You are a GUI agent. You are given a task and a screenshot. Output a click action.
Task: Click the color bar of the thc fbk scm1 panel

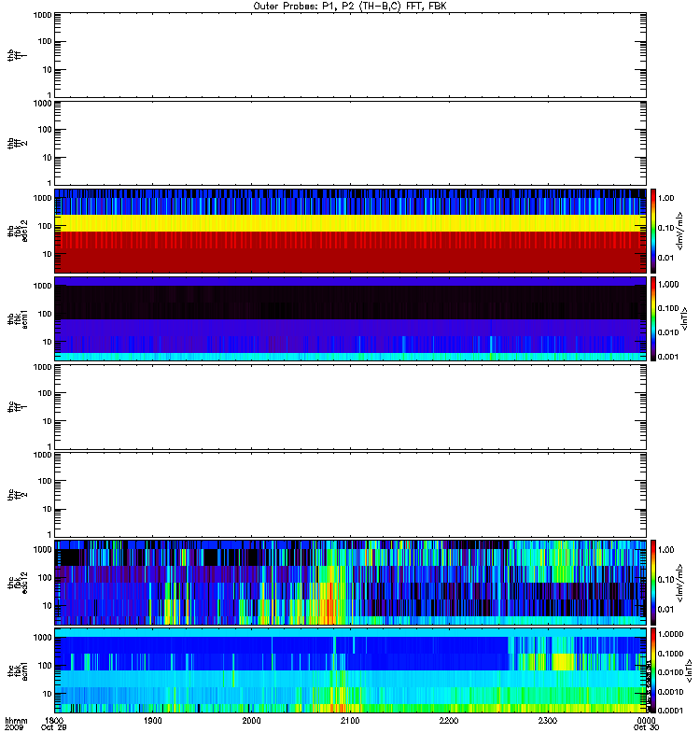point(653,670)
